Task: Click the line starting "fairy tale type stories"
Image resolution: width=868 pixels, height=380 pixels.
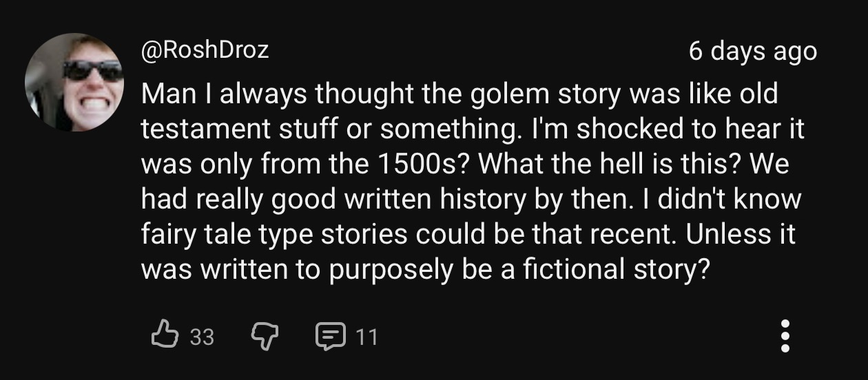Action: 468,235
